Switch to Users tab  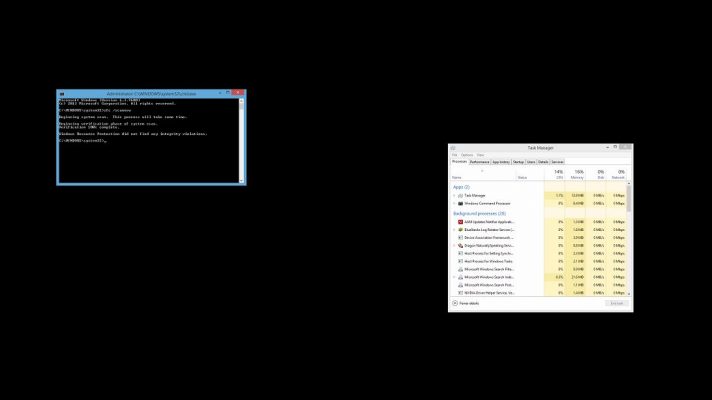(x=531, y=162)
